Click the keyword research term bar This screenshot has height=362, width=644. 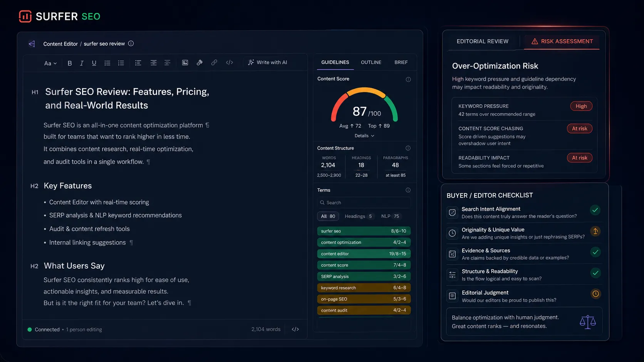(x=364, y=288)
